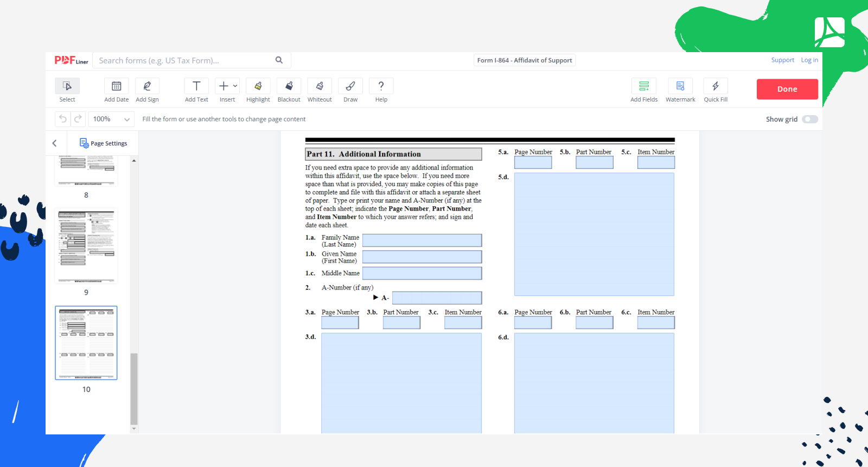This screenshot has width=868, height=467.
Task: Click the Log in link
Action: (x=809, y=60)
